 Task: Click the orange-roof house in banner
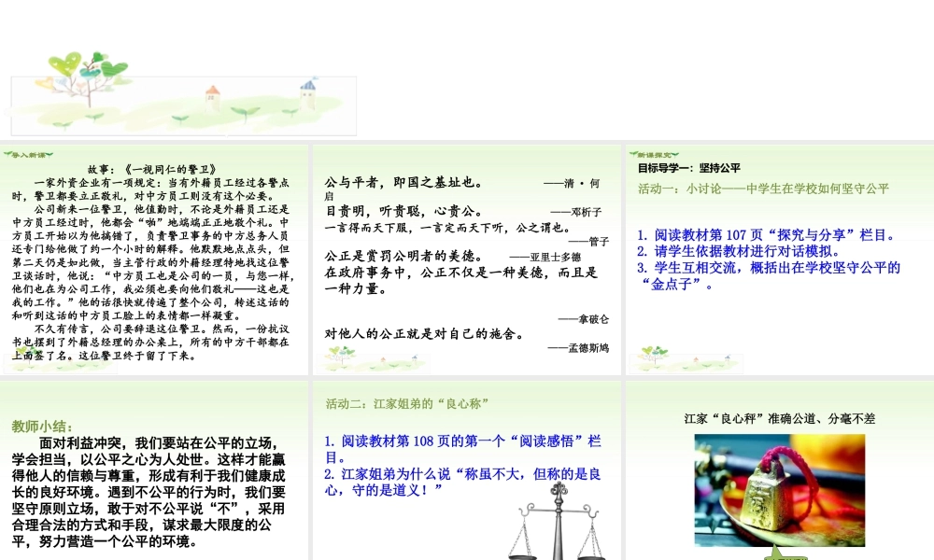pyautogui.click(x=213, y=94)
